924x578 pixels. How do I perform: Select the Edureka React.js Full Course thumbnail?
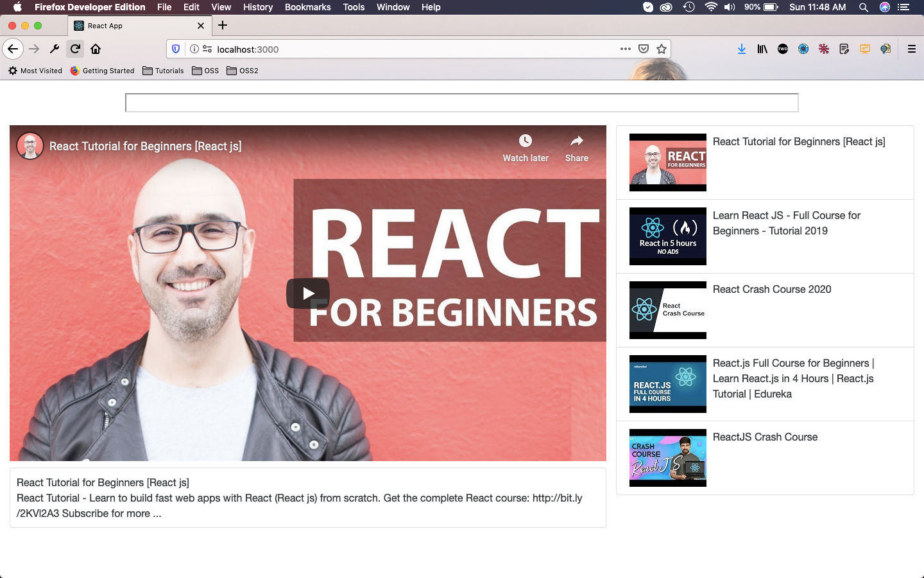click(668, 384)
